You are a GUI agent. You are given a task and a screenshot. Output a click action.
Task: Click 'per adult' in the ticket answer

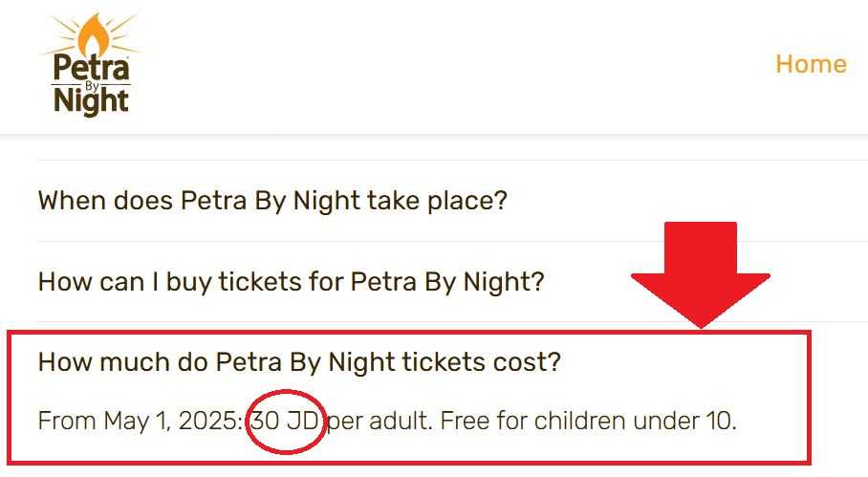380,422
